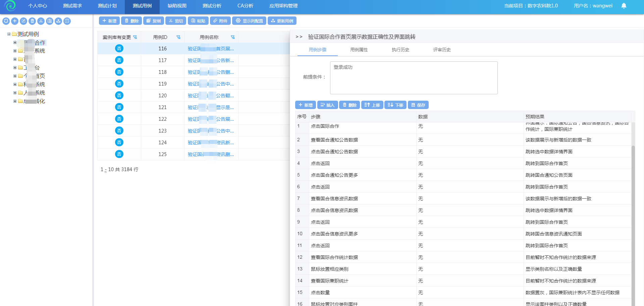Click the round edit pencil icon above tree
644x306 pixels.
23,21
